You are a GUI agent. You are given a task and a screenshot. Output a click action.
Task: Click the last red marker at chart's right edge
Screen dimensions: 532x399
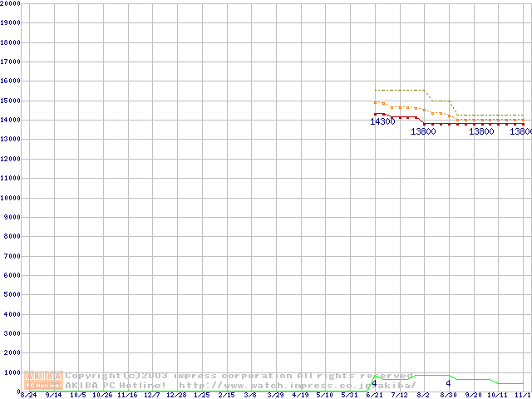pyautogui.click(x=523, y=124)
